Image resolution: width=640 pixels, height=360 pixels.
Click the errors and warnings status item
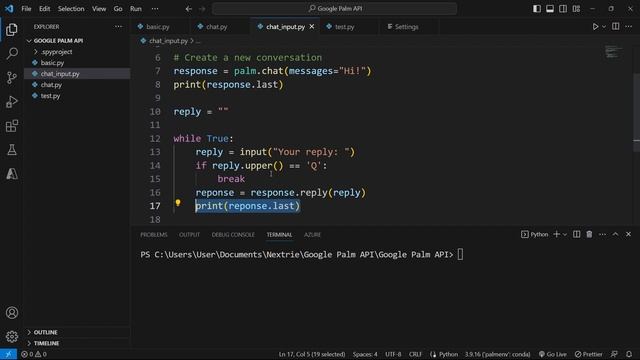tap(34, 354)
